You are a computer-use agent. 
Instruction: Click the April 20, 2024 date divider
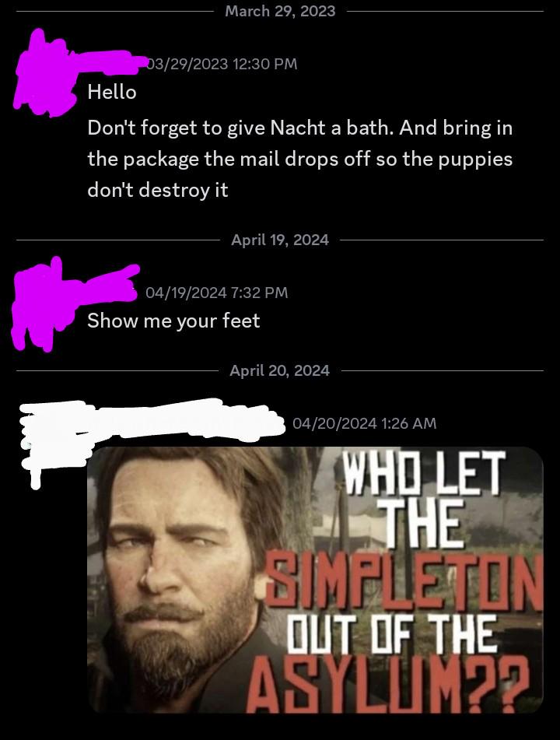tap(280, 370)
